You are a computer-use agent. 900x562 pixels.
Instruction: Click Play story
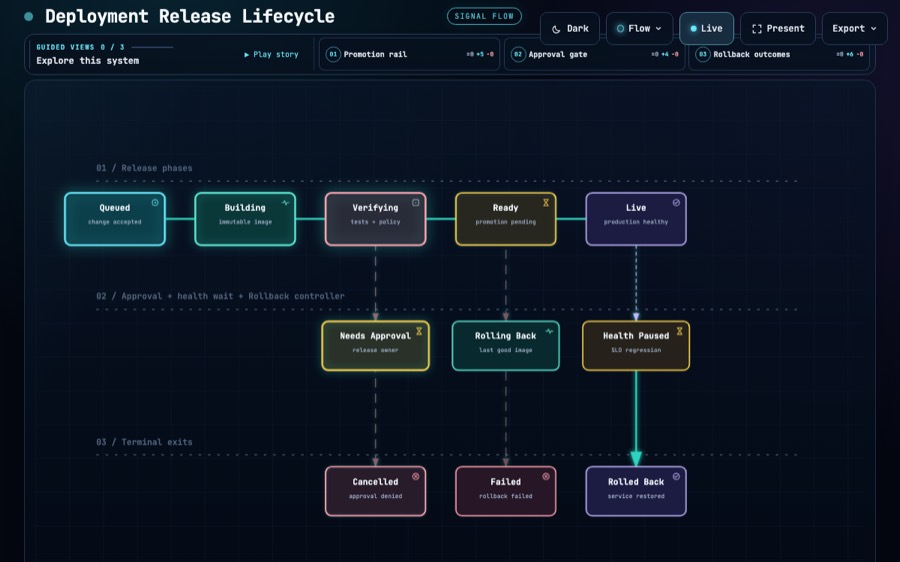click(271, 55)
